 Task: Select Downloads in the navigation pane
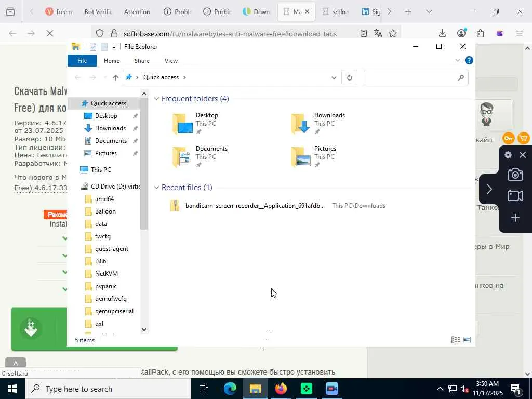point(110,128)
